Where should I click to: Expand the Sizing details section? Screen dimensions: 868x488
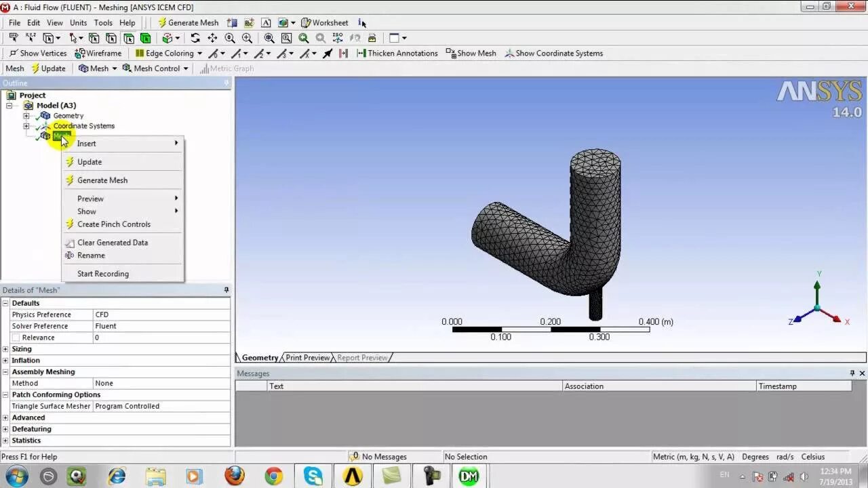5,349
